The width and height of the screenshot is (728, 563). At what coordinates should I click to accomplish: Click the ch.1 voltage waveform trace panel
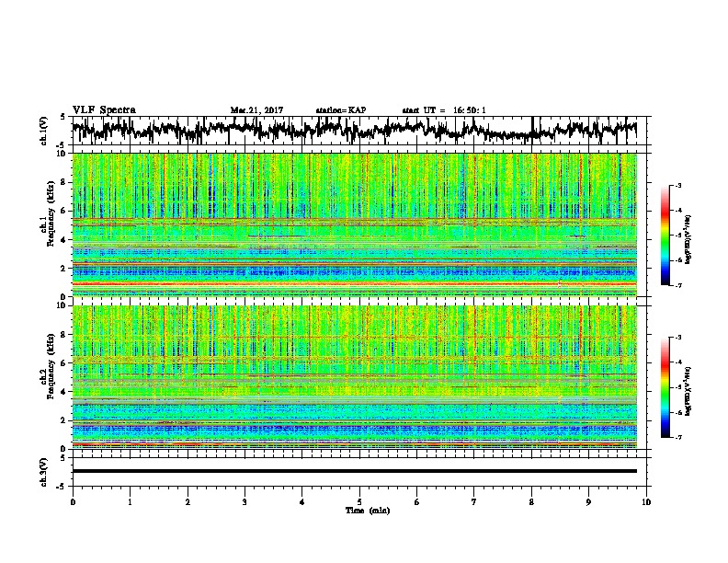361,131
